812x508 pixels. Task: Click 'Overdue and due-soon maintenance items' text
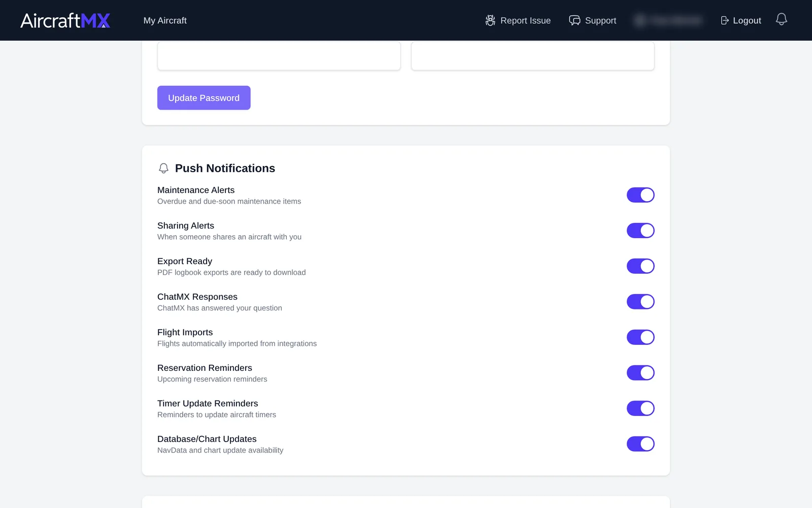point(229,202)
